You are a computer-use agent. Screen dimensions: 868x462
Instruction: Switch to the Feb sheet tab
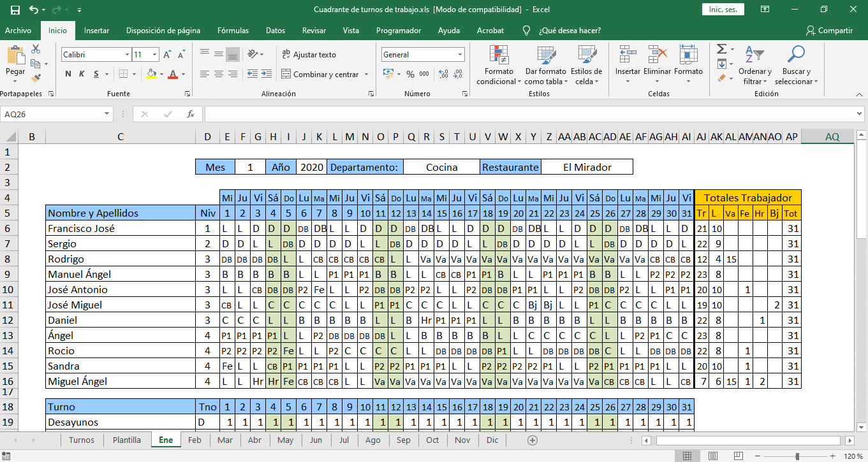[195, 440]
